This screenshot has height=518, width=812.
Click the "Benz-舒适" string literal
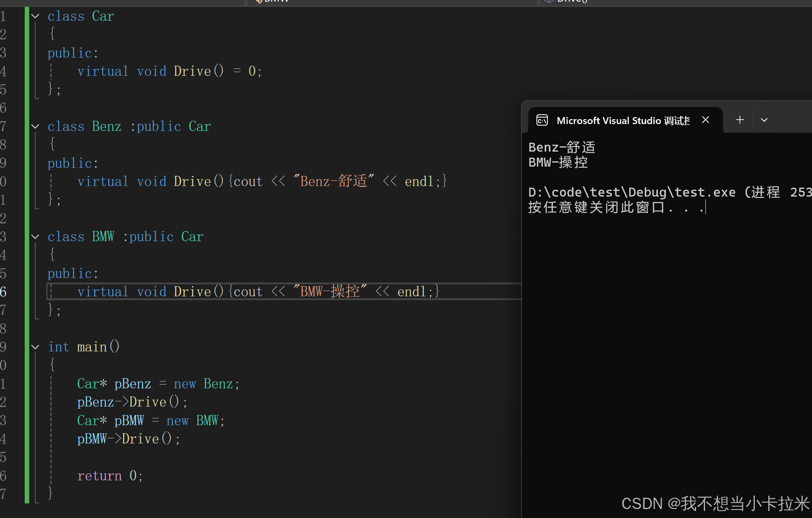click(333, 181)
